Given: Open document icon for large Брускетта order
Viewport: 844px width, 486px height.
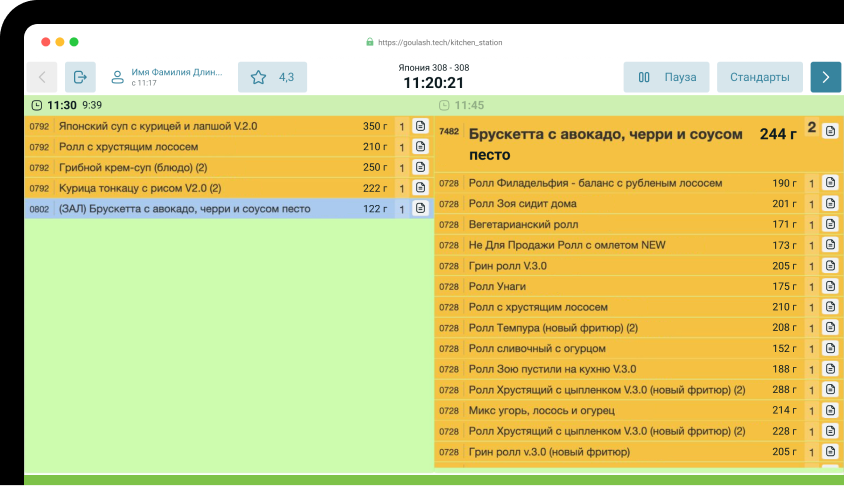Looking at the screenshot, I should tap(829, 131).
